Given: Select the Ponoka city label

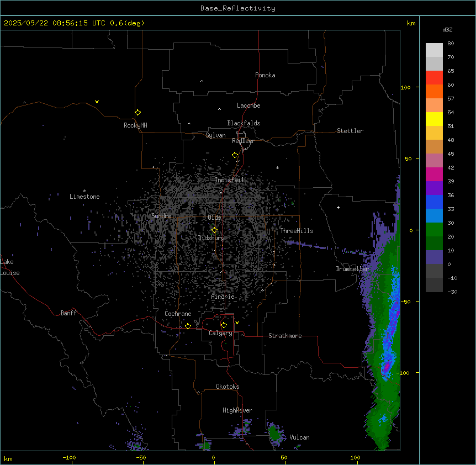Looking at the screenshot, I should [265, 75].
